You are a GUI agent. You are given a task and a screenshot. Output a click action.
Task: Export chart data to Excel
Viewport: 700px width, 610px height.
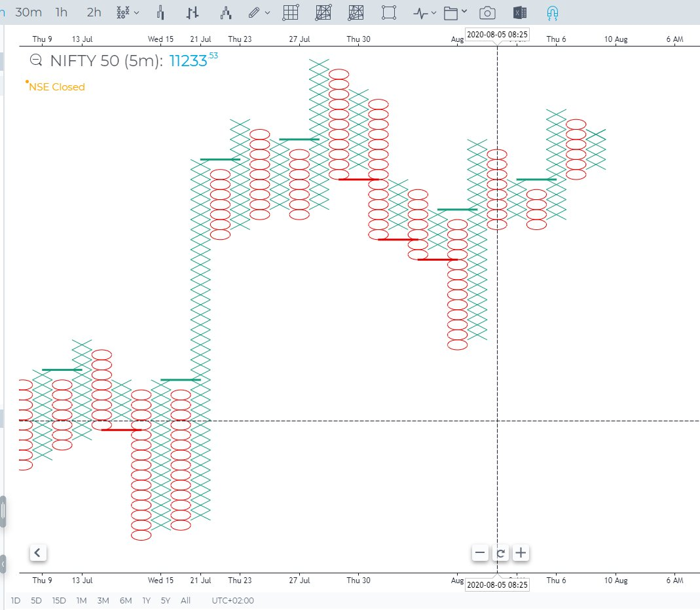(520, 12)
